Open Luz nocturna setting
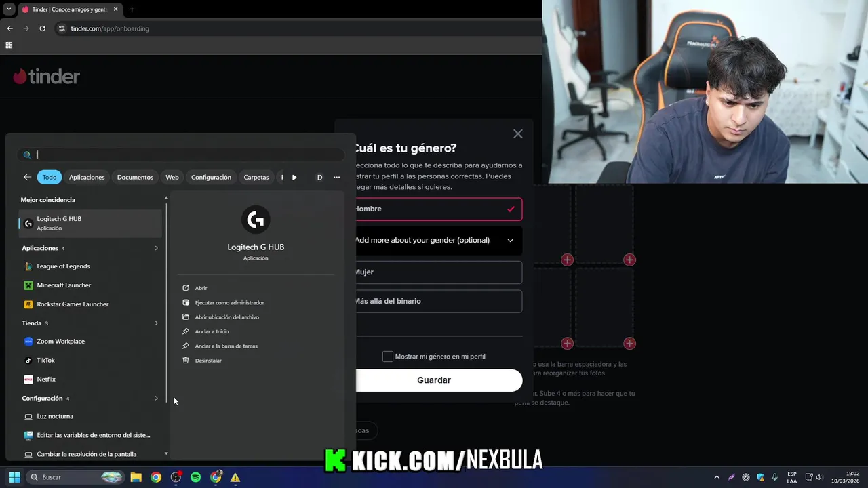868x488 pixels. coord(90,416)
